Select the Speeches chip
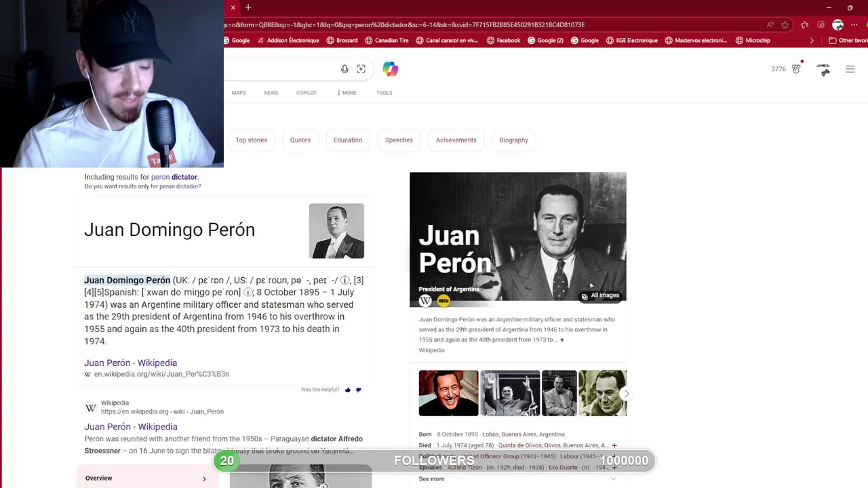The width and height of the screenshot is (868, 488). click(x=399, y=140)
